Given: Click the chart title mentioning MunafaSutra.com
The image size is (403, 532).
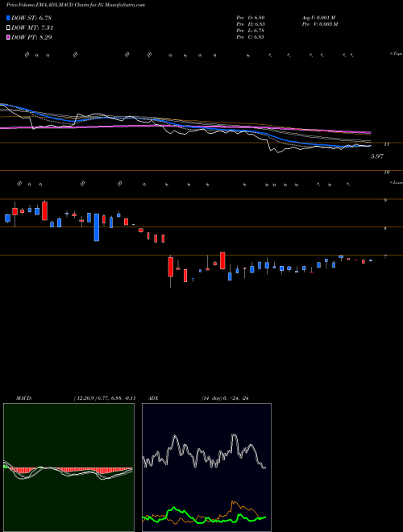Looking at the screenshot, I should pos(76,5).
